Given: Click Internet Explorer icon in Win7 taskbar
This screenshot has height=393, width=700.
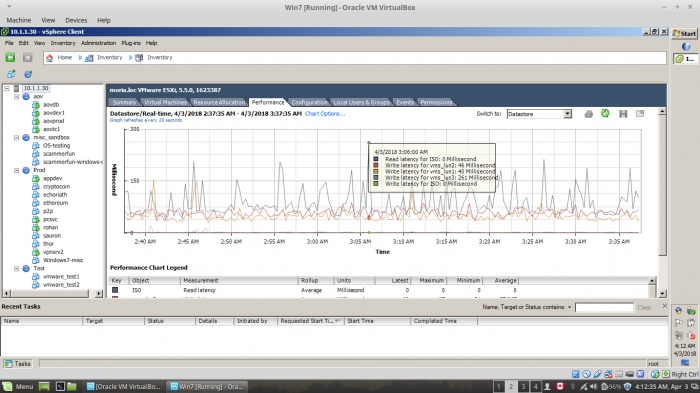Looking at the screenshot, I should pyautogui.click(x=686, y=46).
